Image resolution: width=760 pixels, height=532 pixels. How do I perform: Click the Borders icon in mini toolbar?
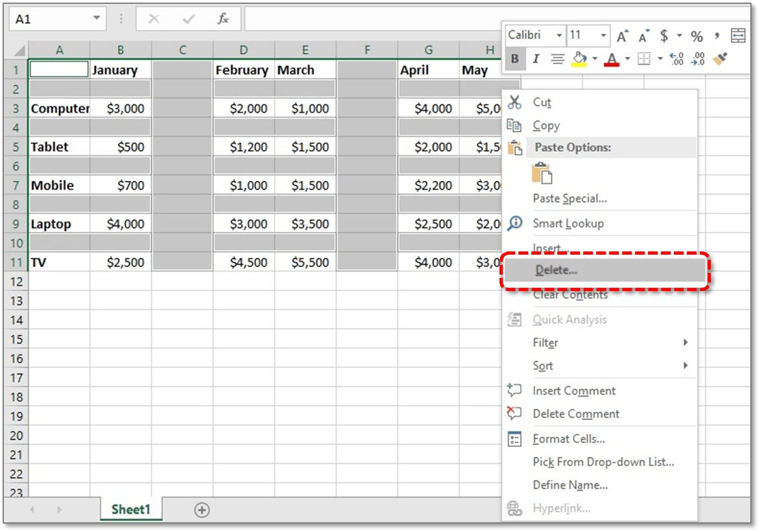coord(644,59)
